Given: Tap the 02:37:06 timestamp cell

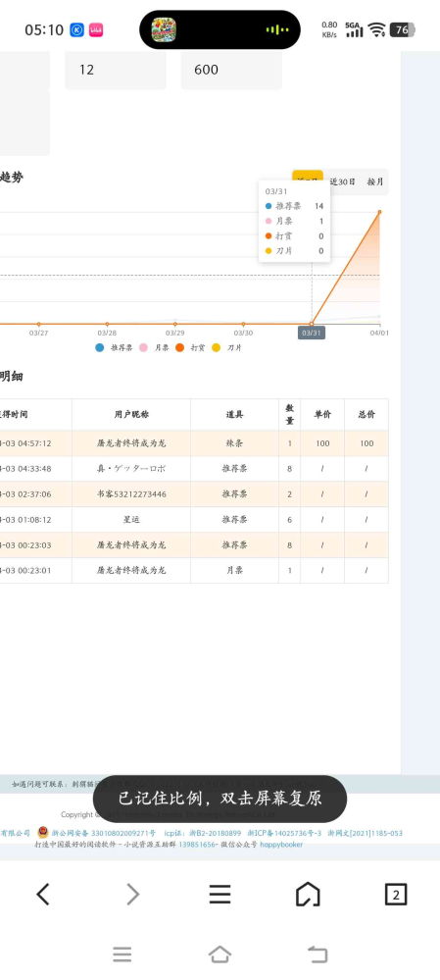Looking at the screenshot, I should (x=35, y=494).
